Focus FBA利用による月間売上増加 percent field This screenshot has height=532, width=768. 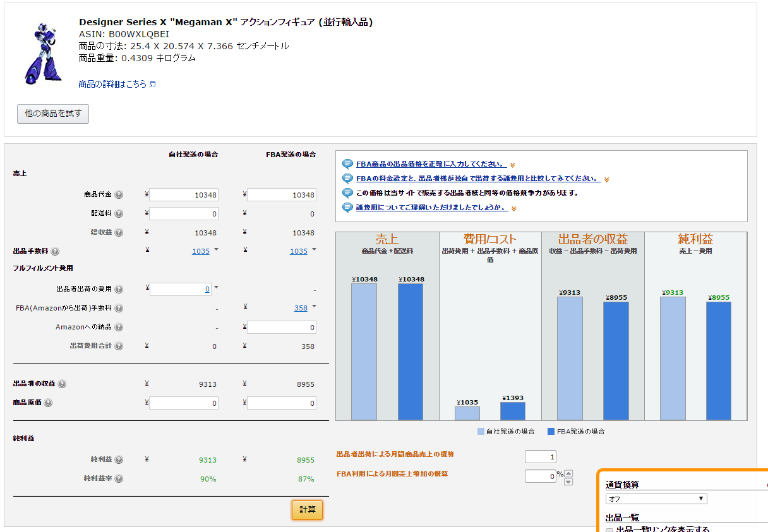click(x=541, y=476)
